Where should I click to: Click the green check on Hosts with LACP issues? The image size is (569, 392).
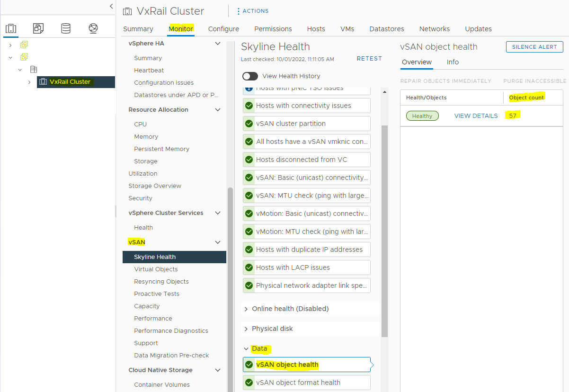click(249, 267)
